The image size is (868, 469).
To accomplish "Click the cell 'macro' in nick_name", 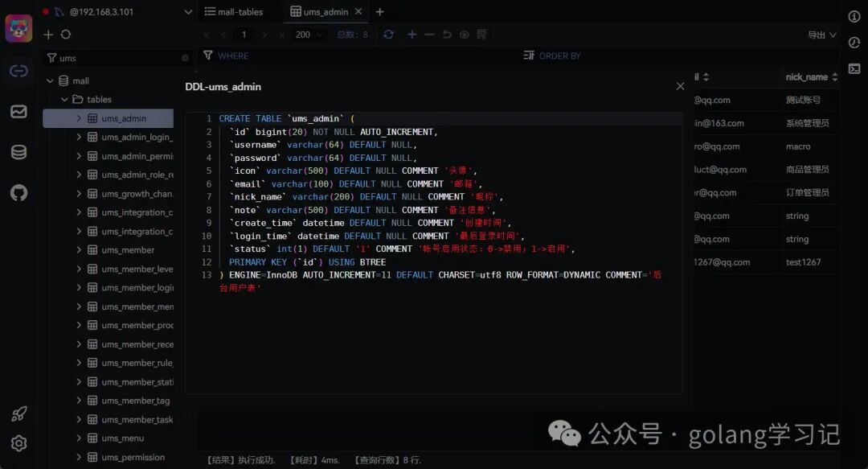I will (798, 146).
